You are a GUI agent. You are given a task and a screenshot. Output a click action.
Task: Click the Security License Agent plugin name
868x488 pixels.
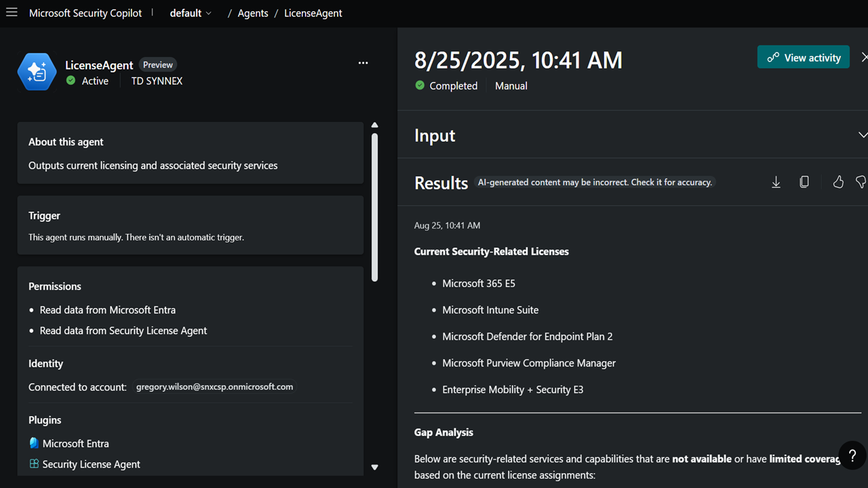[92, 464]
